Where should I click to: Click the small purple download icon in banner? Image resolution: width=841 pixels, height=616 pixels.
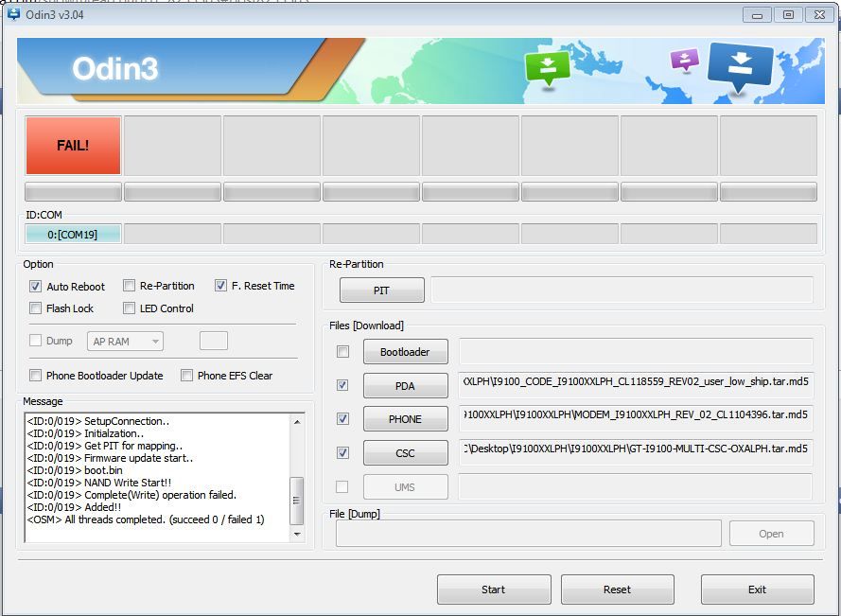tap(684, 60)
